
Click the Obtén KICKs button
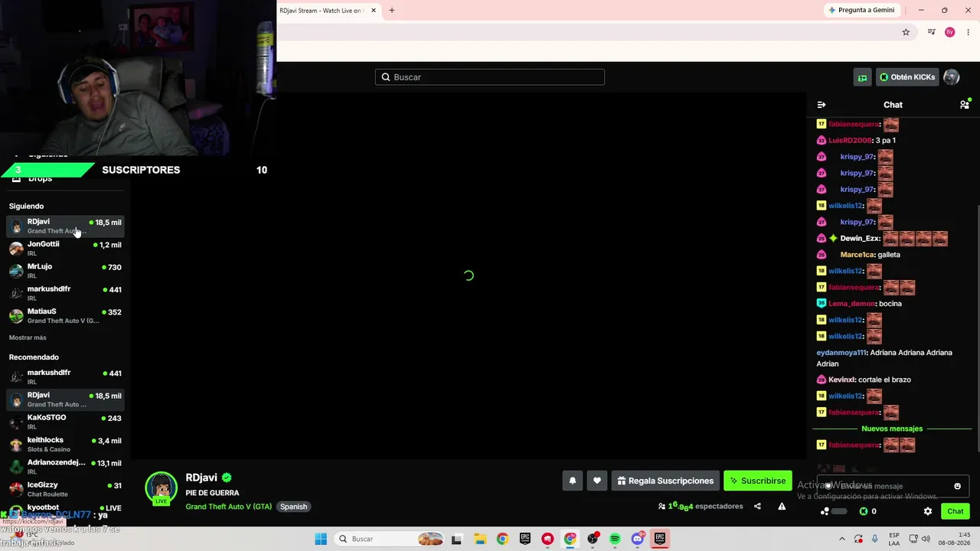[x=907, y=77]
